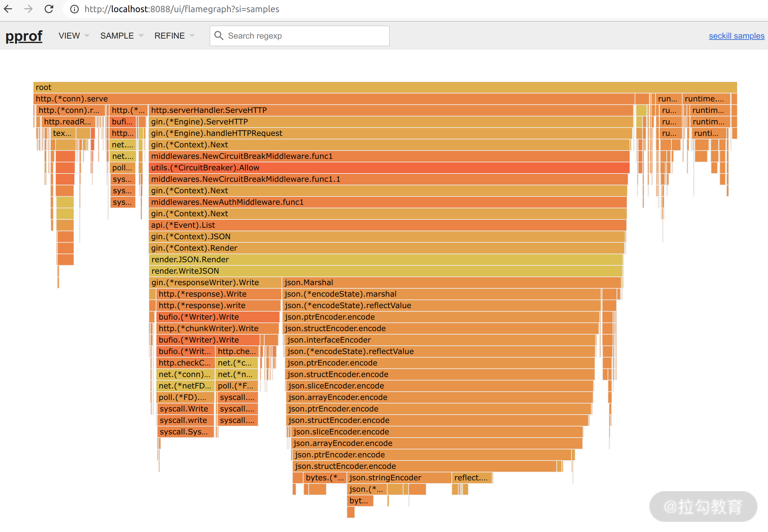768x532 pixels.
Task: Click the site info icon in address bar
Action: pyautogui.click(x=74, y=9)
